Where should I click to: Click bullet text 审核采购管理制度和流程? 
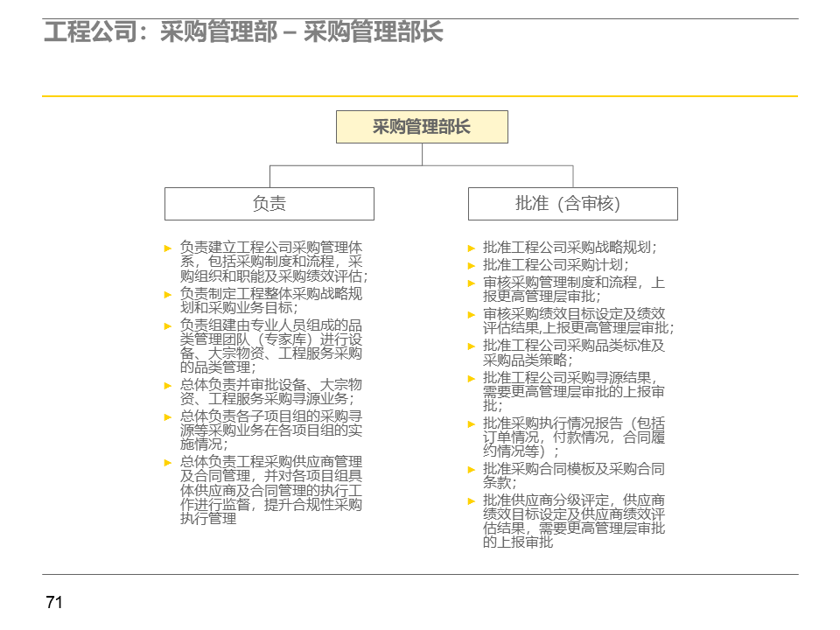pyautogui.click(x=574, y=290)
